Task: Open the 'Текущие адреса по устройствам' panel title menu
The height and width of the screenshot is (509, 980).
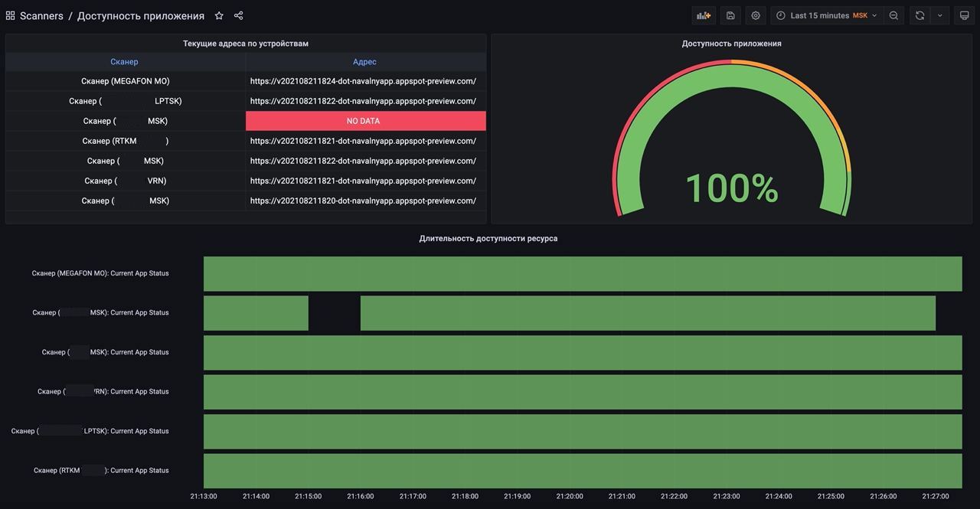Action: [x=246, y=44]
